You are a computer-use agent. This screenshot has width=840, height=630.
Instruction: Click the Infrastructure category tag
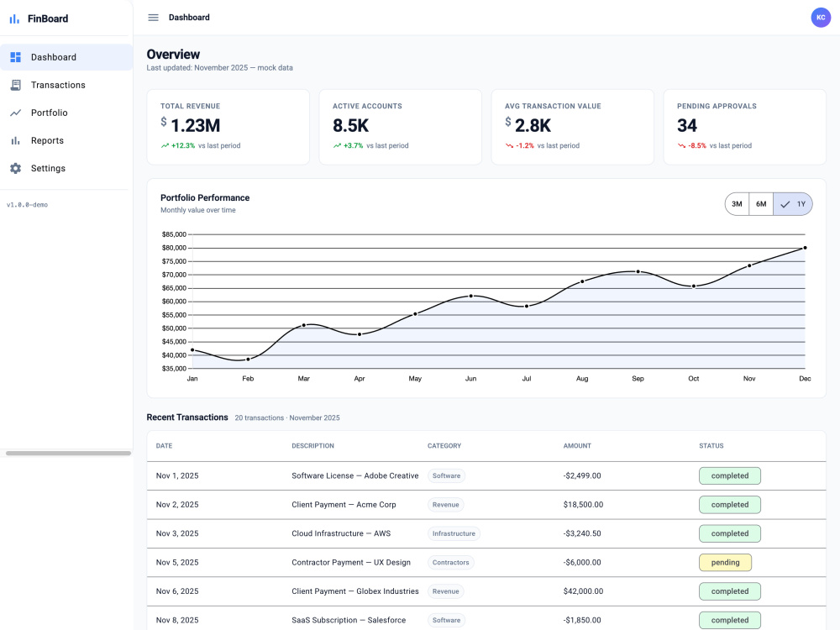point(454,533)
